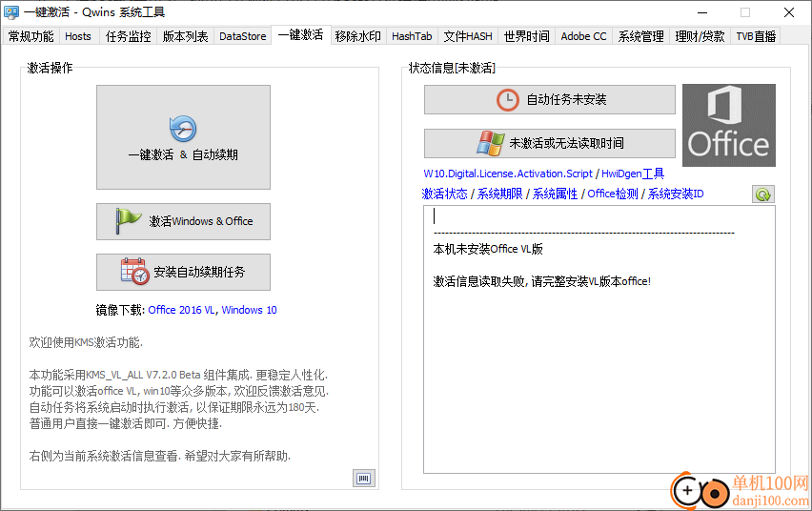Click the Office检测 link
812x511 pixels.
point(613,194)
